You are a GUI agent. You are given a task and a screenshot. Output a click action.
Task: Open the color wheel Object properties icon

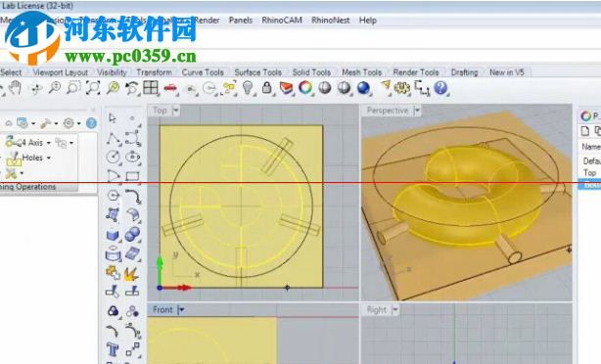coord(305,88)
